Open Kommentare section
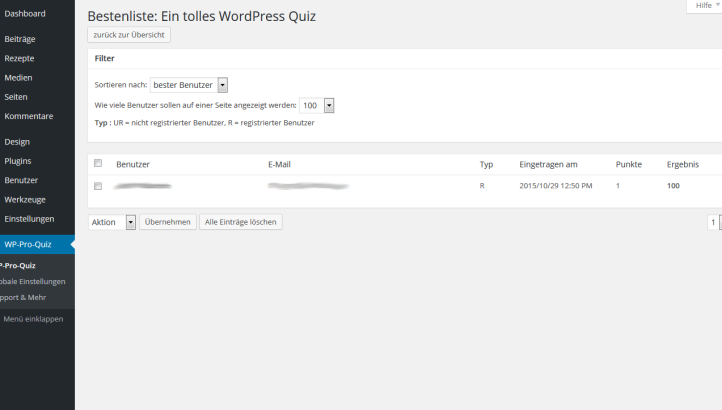Viewport: 722px width, 410px height. click(x=29, y=116)
